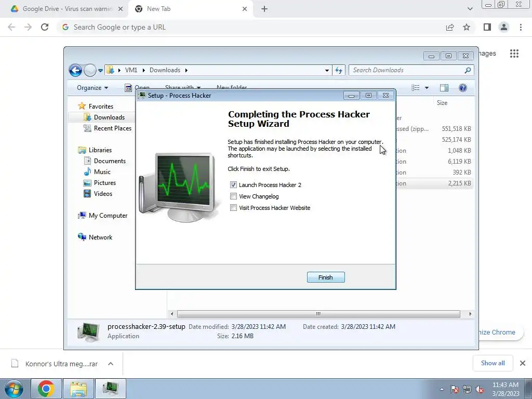The image size is (532, 399).
Task: Click Explorer forward arrow button
Action: 90,70
